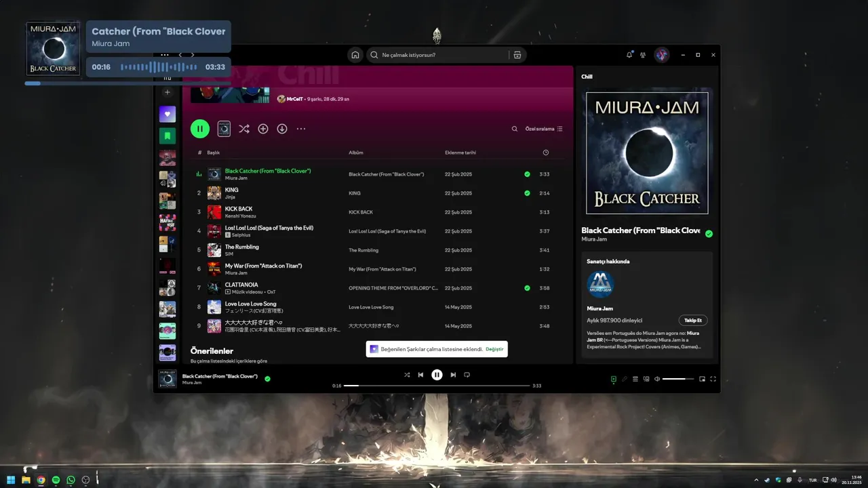Pause the playlist with the big green button
Image resolution: width=868 pixels, height=488 pixels.
200,129
